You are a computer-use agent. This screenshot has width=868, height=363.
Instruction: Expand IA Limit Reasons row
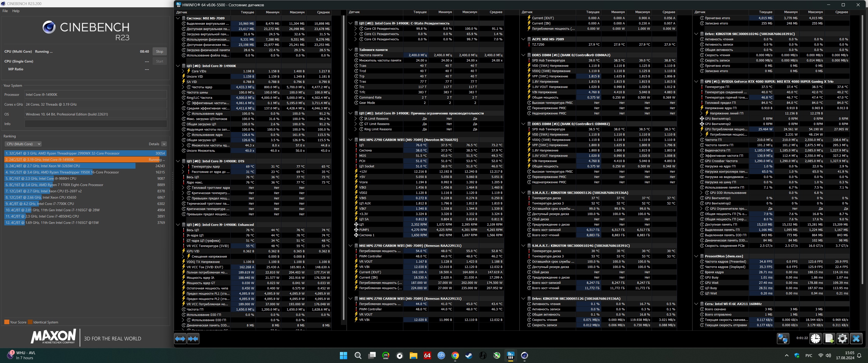(x=356, y=118)
